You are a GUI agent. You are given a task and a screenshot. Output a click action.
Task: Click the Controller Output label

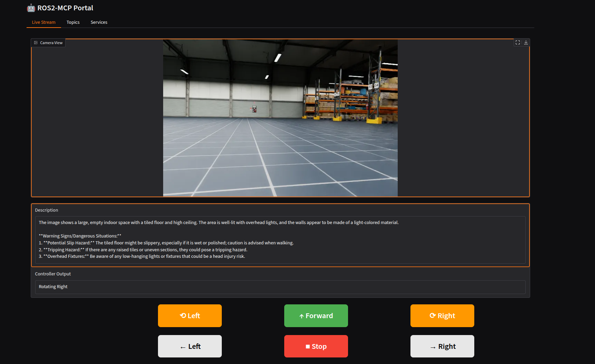pyautogui.click(x=53, y=274)
